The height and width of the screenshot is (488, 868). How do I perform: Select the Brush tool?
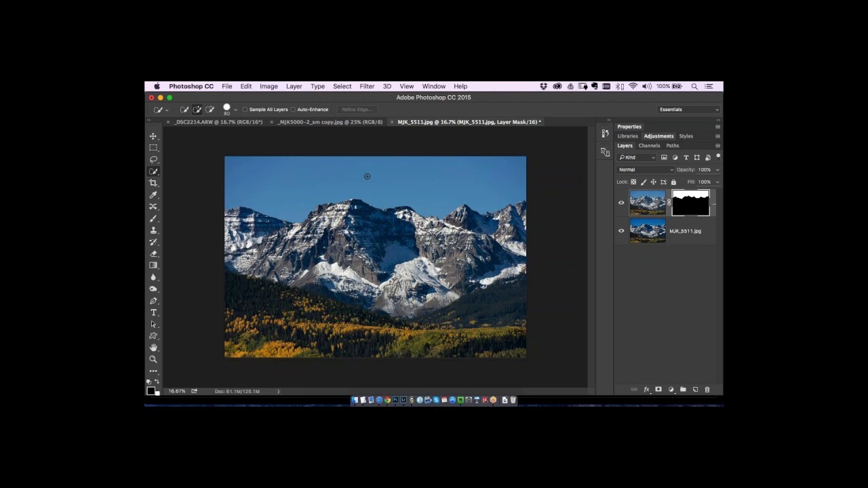153,218
